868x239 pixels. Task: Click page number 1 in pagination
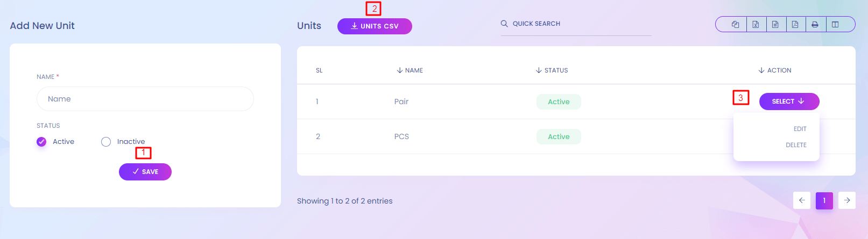[x=824, y=200]
